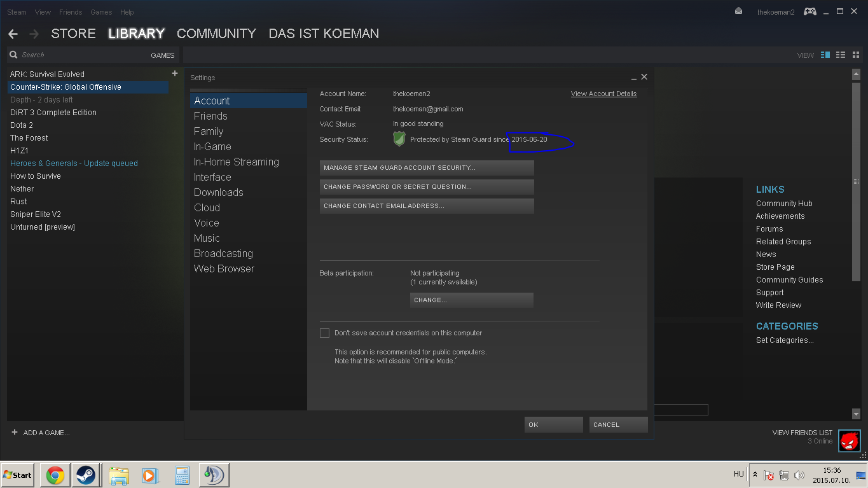Go forward with the right arrow

click(x=34, y=34)
